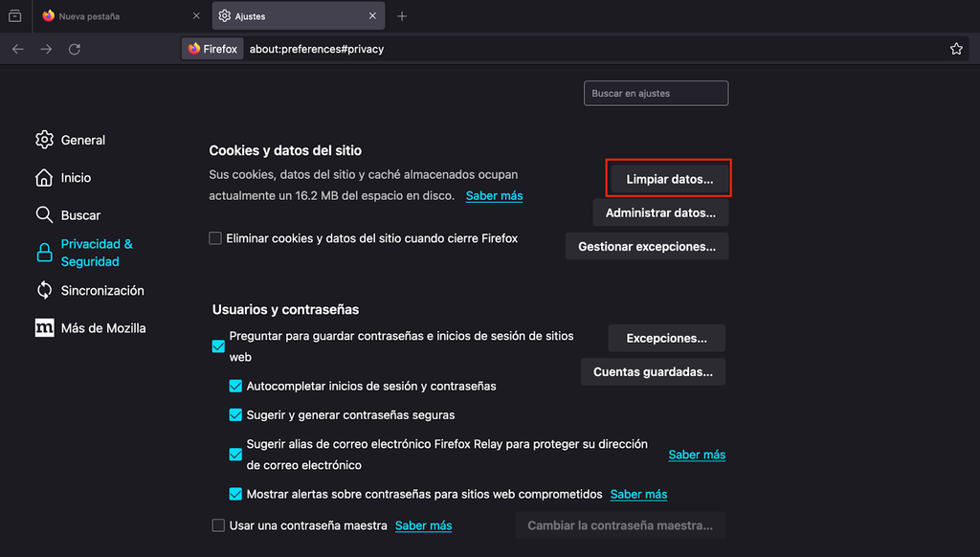Screen dimensions: 980x557
Task: Select the Inicio sidebar icon
Action: [x=44, y=177]
